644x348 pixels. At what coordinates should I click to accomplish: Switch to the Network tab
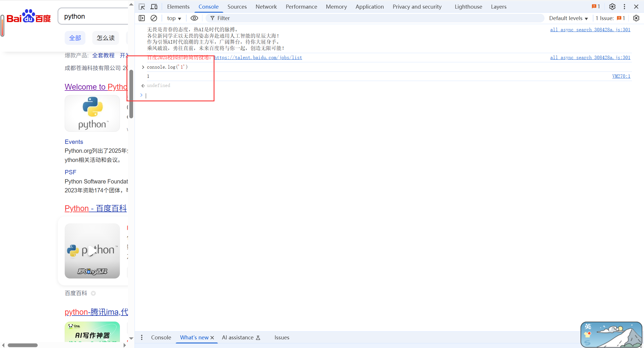coord(266,7)
